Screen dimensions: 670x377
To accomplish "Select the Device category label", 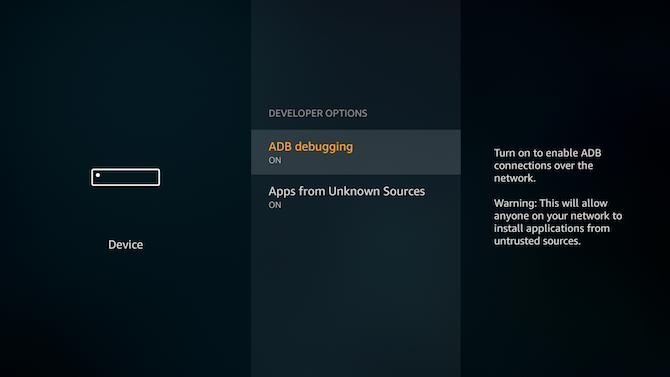I will coord(126,244).
